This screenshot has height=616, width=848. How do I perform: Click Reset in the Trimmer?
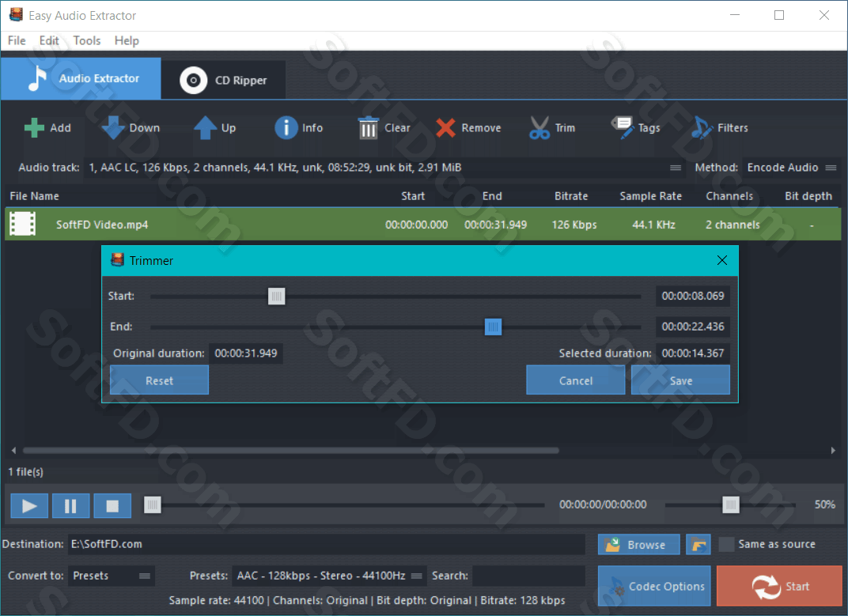(x=159, y=380)
